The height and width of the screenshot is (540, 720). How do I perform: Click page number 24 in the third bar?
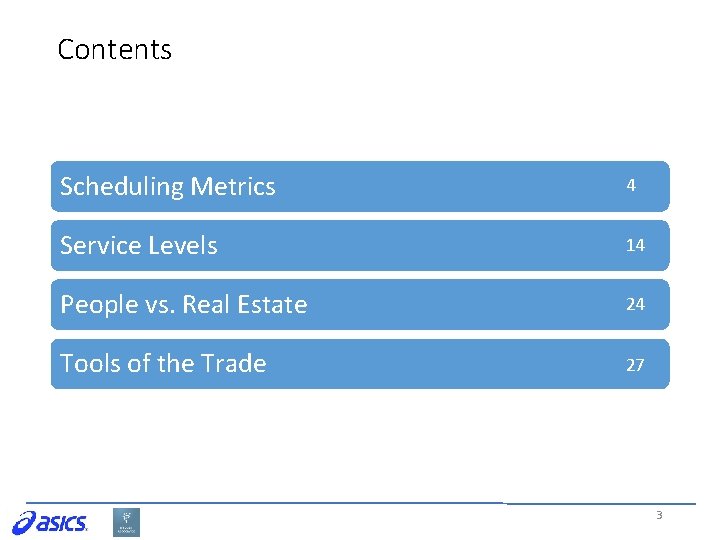(x=636, y=304)
